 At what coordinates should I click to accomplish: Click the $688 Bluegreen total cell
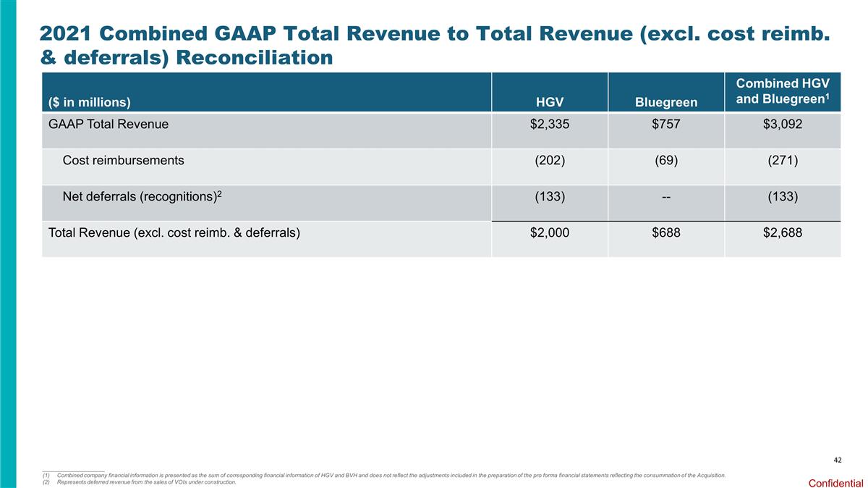[x=665, y=232]
